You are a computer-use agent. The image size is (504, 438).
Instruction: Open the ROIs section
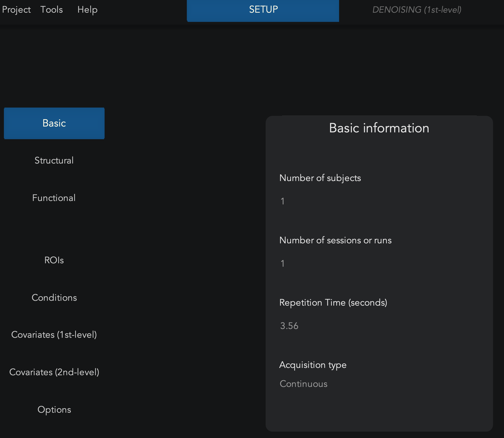(54, 260)
